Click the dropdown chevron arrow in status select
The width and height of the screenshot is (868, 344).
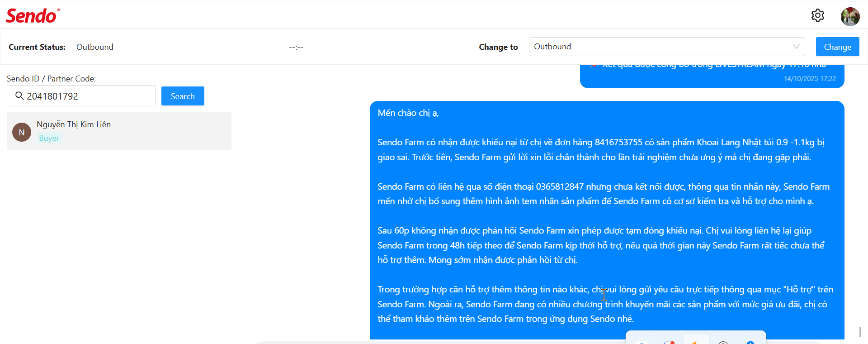[x=796, y=47]
